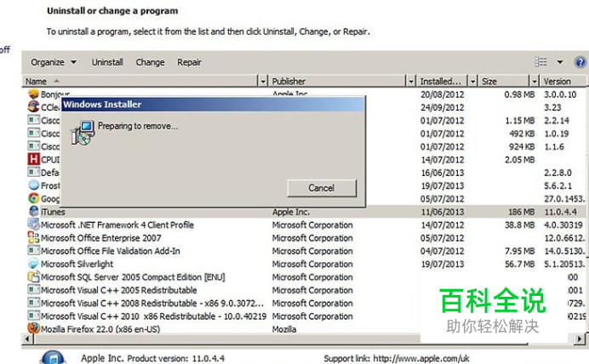589x364 pixels.
Task: Click the 56.7 MB size cell
Action: click(x=519, y=264)
